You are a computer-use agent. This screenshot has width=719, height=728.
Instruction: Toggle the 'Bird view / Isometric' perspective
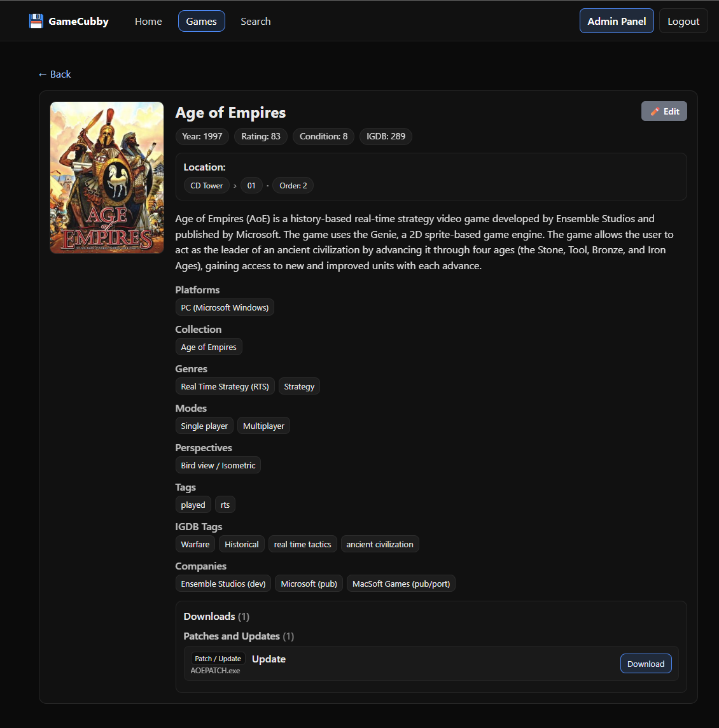click(218, 465)
